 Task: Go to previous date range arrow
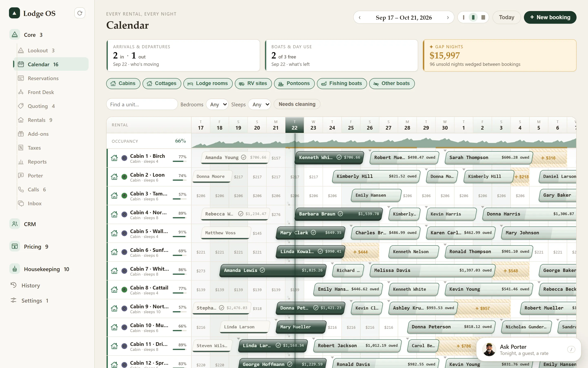360,18
